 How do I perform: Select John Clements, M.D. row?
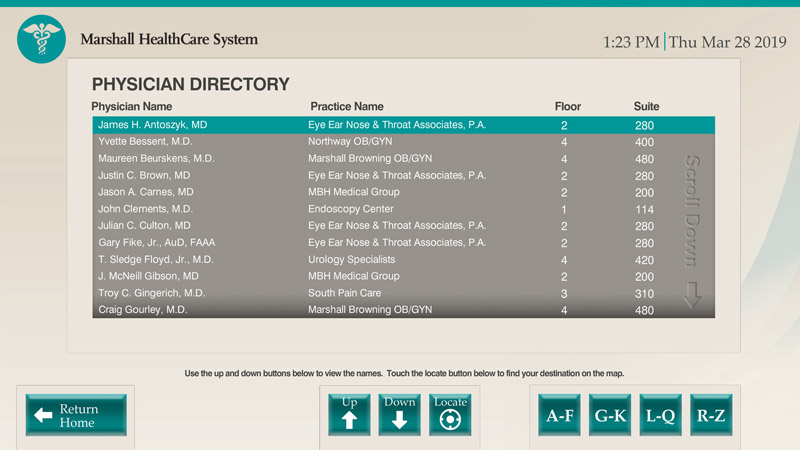(404, 209)
